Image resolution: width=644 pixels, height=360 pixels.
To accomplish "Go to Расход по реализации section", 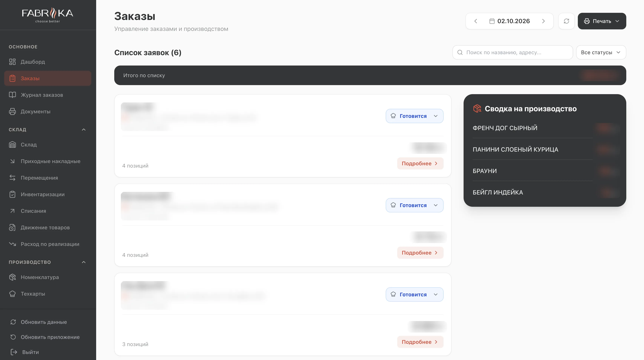I will (48, 244).
